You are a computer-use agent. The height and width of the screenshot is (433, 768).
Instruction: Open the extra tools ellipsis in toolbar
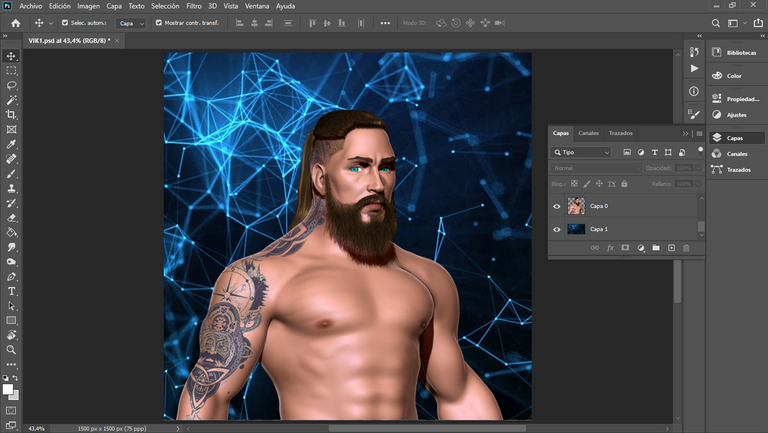[x=11, y=364]
